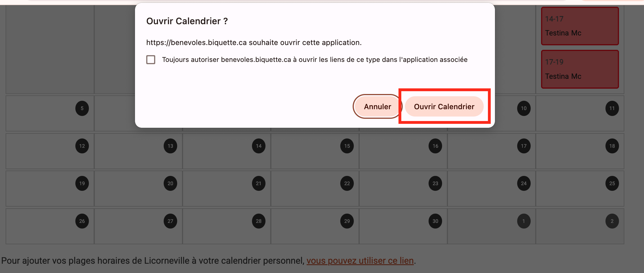Click day 2 of next month
The image size is (644, 273).
pos(612,221)
